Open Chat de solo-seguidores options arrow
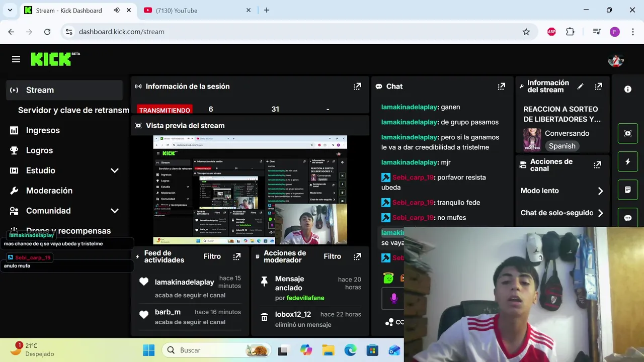This screenshot has height=362, width=644. (x=600, y=213)
